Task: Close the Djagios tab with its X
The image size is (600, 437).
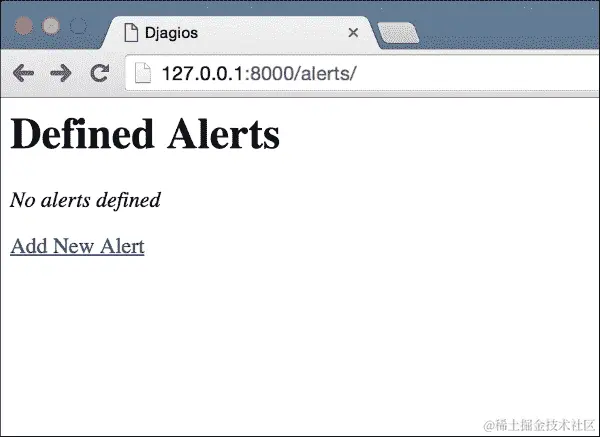Action: coord(353,33)
